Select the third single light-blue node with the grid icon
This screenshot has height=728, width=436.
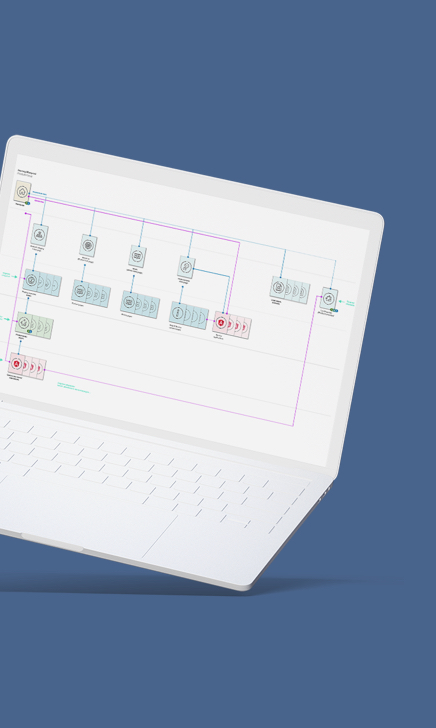[x=137, y=255]
